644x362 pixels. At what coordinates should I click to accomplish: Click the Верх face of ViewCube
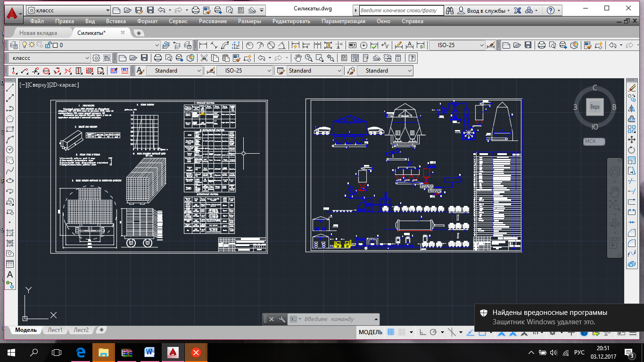click(595, 107)
